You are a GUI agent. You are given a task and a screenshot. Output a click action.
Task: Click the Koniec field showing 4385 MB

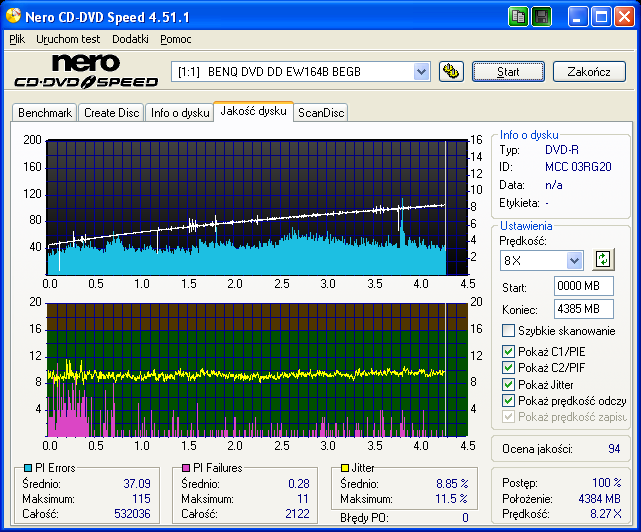click(584, 309)
